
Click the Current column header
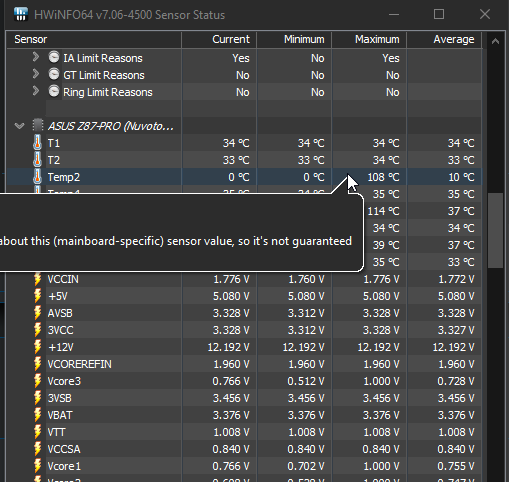click(x=219, y=39)
